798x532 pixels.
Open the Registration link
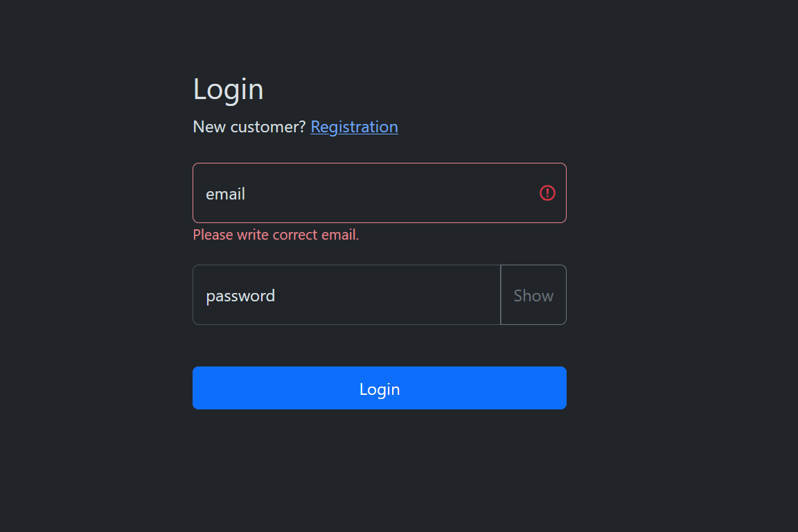coord(354,127)
